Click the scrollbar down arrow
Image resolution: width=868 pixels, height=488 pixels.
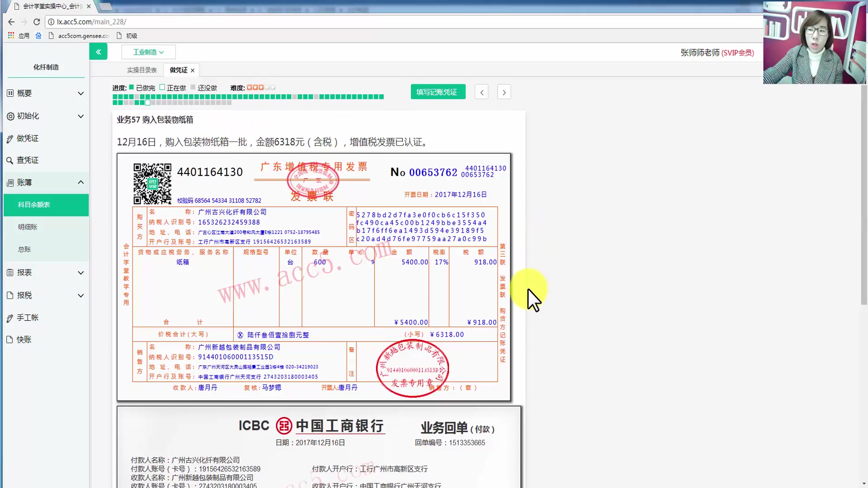(864, 483)
